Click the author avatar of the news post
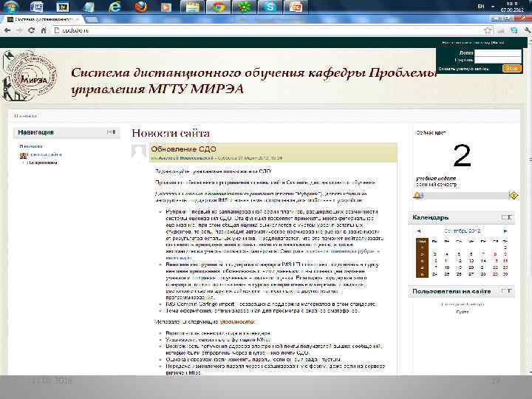The height and width of the screenshot is (399, 532). click(x=138, y=151)
